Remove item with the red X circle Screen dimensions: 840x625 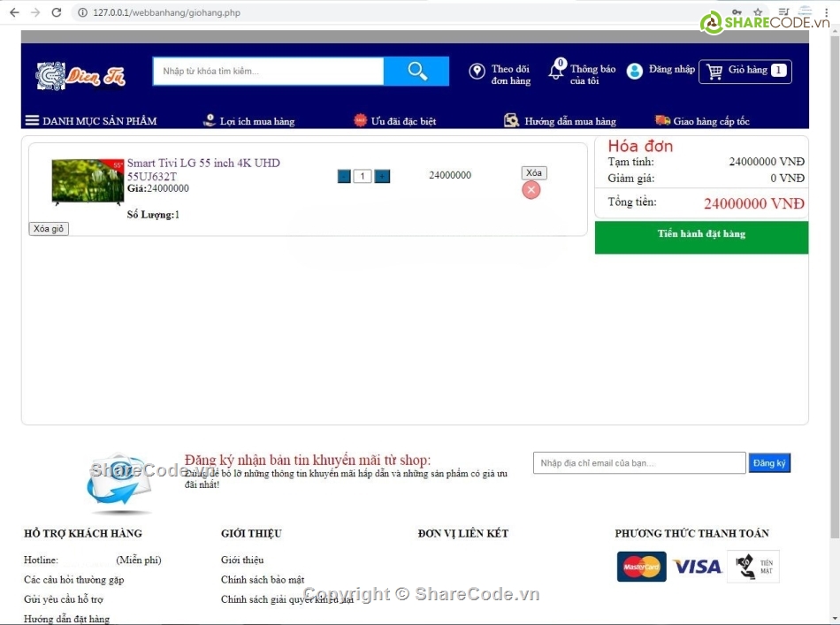(531, 189)
